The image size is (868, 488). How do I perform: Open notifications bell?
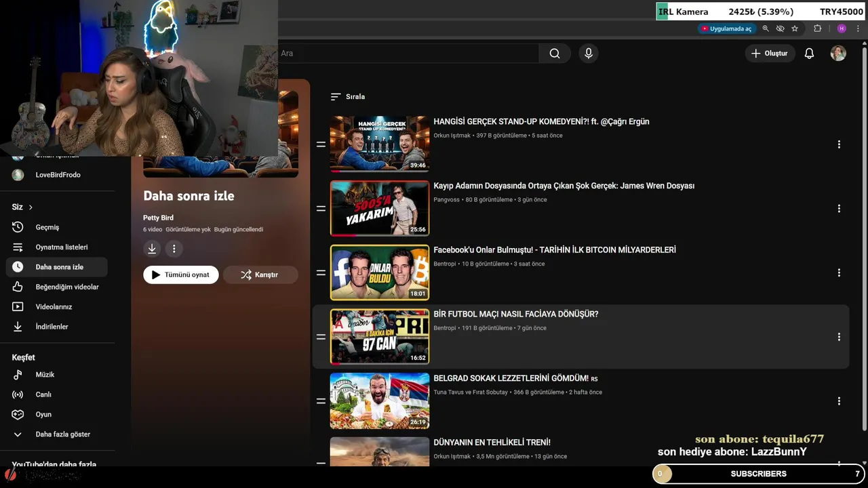coord(809,54)
